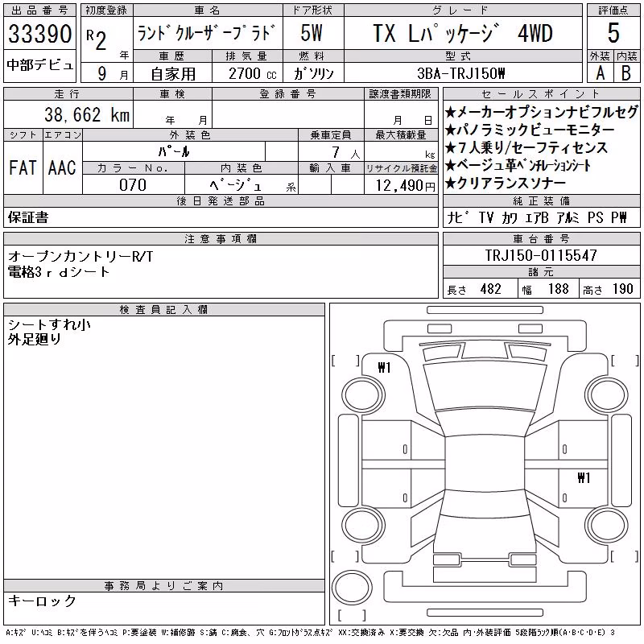Viewport: 644px width, 644px height.
Task: Click the 注意事項欄 header
Action: (221, 238)
